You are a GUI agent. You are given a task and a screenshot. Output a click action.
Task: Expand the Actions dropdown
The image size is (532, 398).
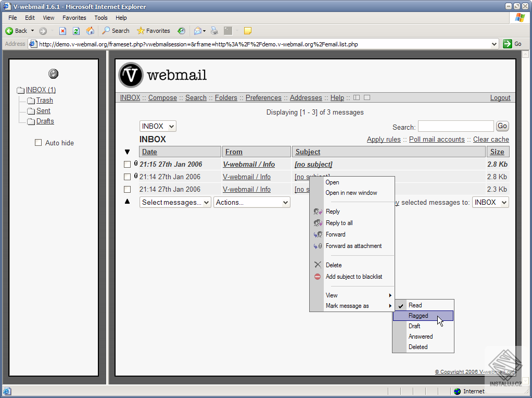click(251, 203)
